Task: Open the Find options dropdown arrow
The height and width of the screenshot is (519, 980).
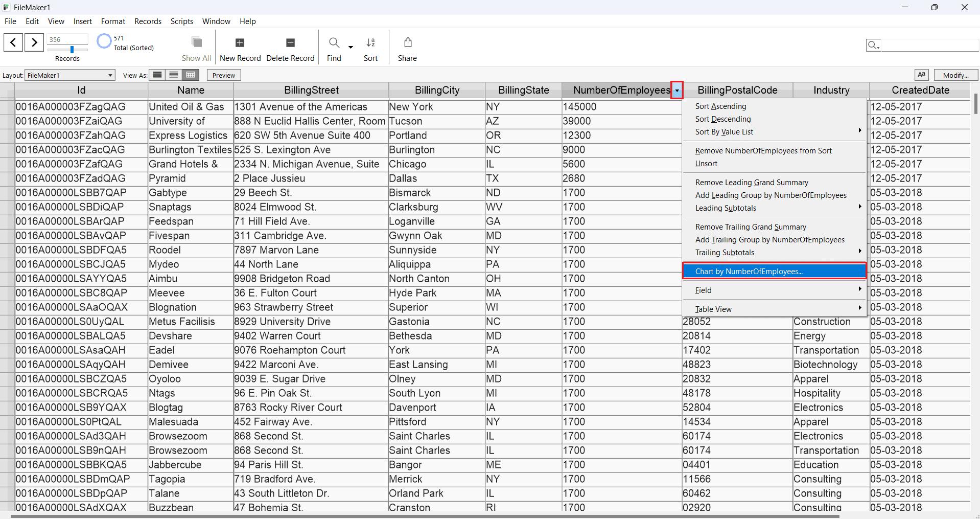Action: [351, 47]
